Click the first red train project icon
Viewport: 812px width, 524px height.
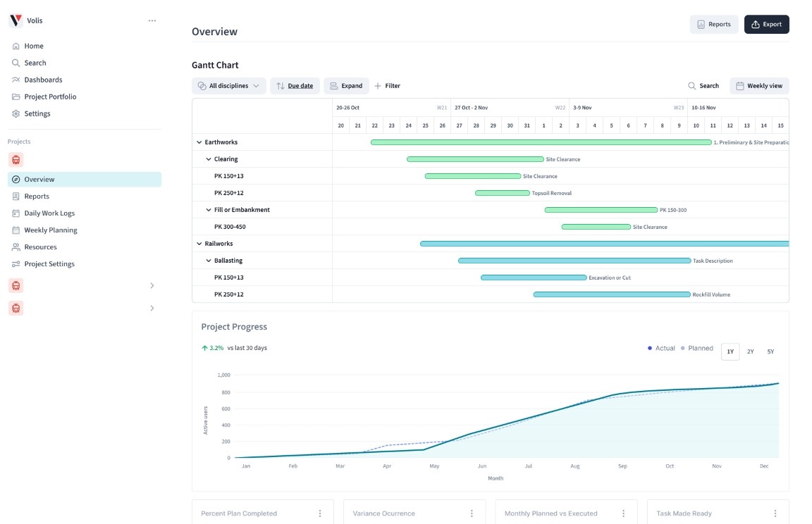point(16,160)
